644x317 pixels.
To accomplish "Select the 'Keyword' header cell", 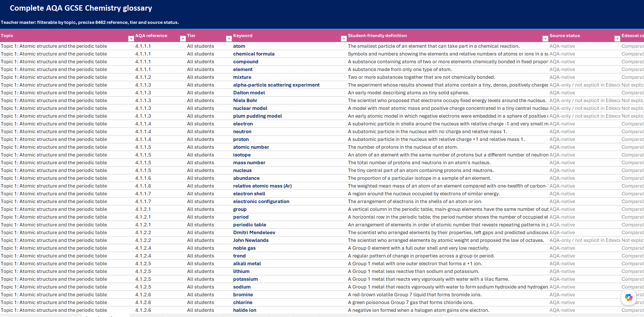I will coord(289,36).
